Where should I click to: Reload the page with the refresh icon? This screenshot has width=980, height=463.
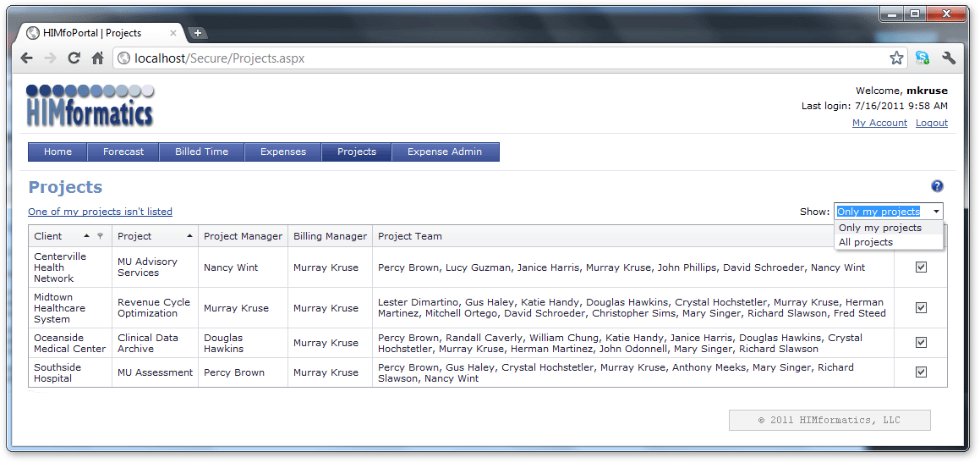[74, 58]
